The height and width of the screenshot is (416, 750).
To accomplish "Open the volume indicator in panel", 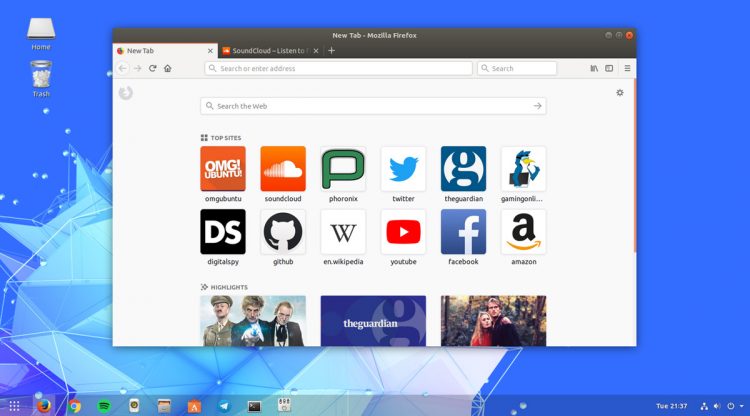I will 717,406.
